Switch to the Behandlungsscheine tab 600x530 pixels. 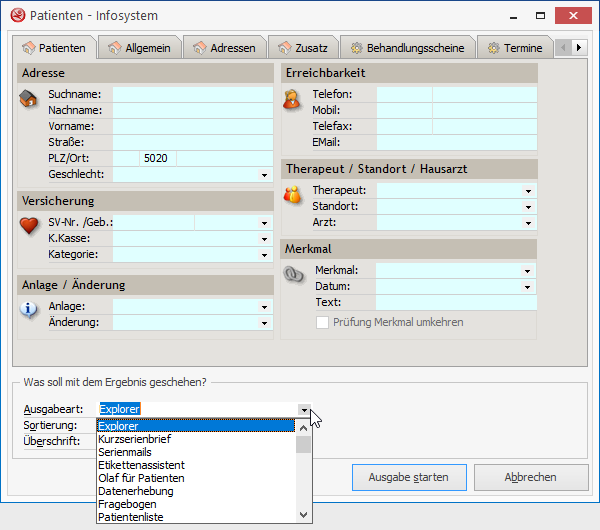[405, 47]
